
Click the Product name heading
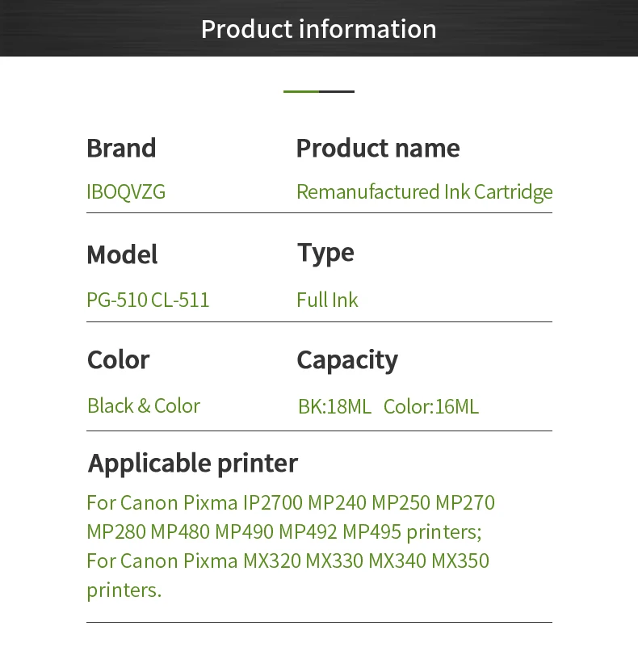tap(378, 149)
